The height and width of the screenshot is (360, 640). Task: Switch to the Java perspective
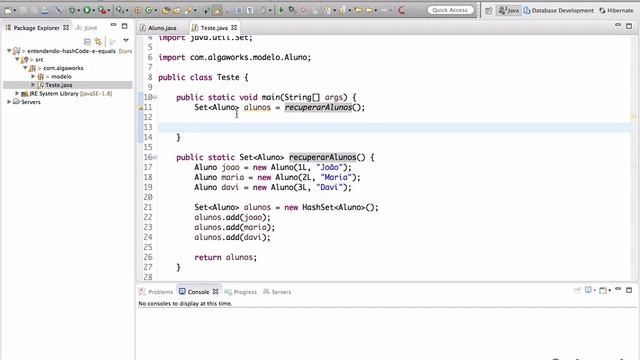click(509, 10)
